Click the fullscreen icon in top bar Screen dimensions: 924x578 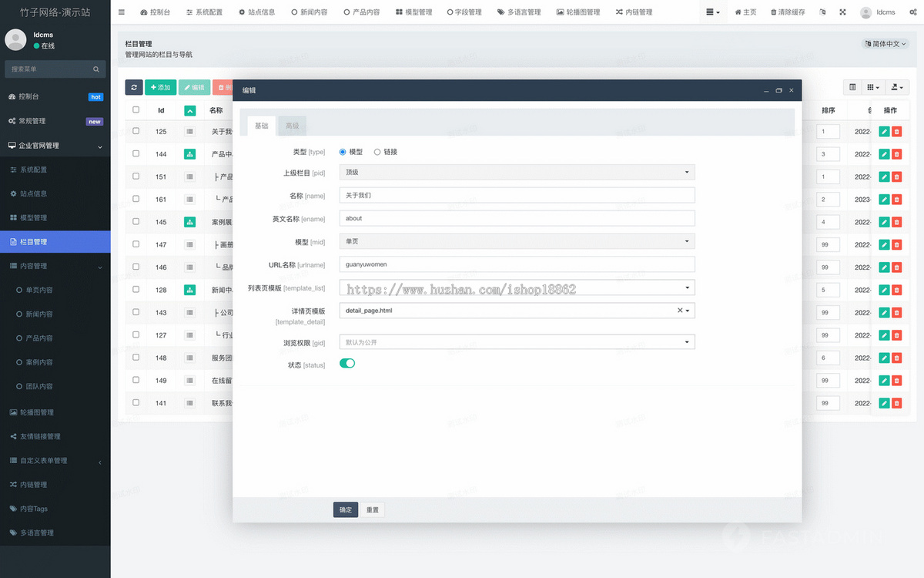tap(842, 12)
